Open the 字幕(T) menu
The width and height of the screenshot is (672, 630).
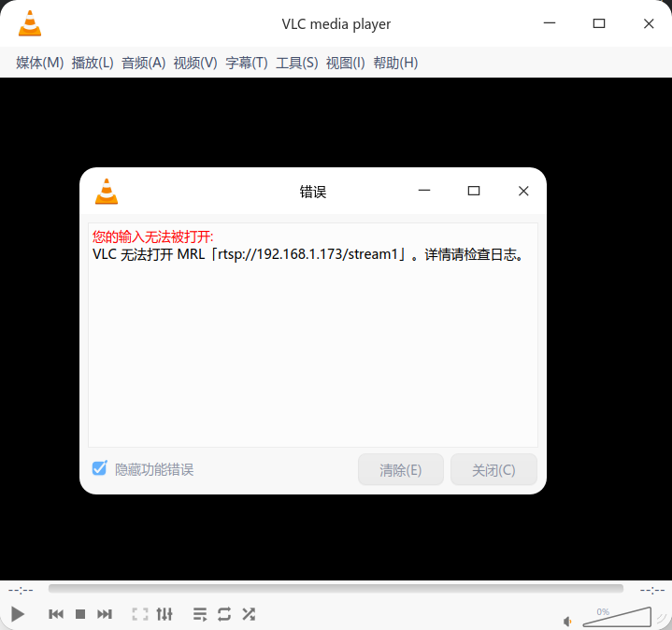click(x=247, y=63)
